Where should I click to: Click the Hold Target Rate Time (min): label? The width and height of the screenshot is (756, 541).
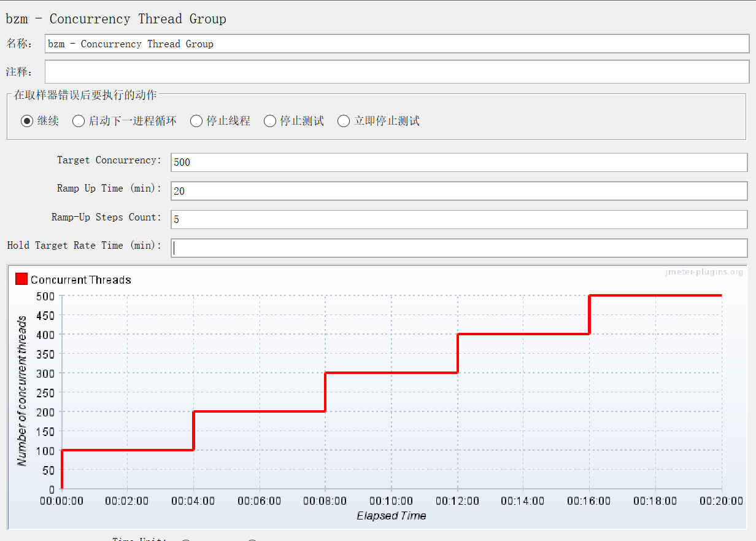click(85, 245)
